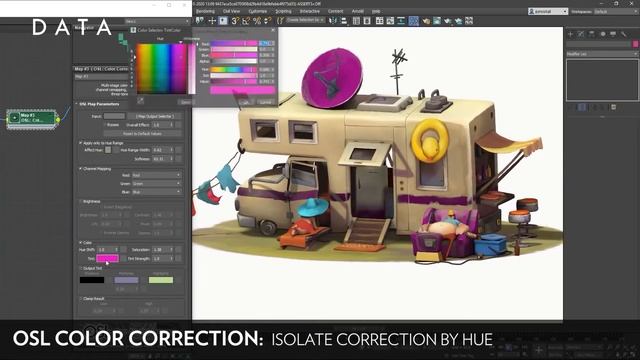The height and width of the screenshot is (360, 640).
Task: Toggle the Scene Explorer icon
Action: point(356,20)
